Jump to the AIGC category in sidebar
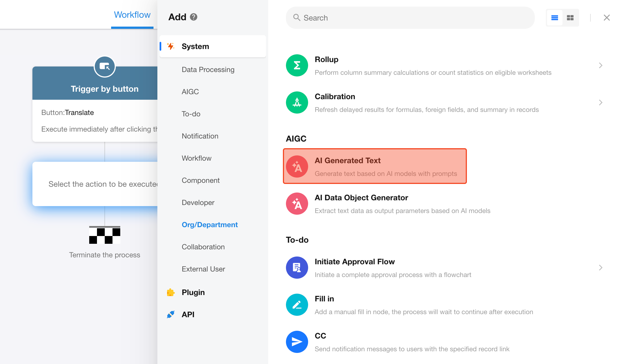The height and width of the screenshot is (364, 619). click(x=190, y=92)
